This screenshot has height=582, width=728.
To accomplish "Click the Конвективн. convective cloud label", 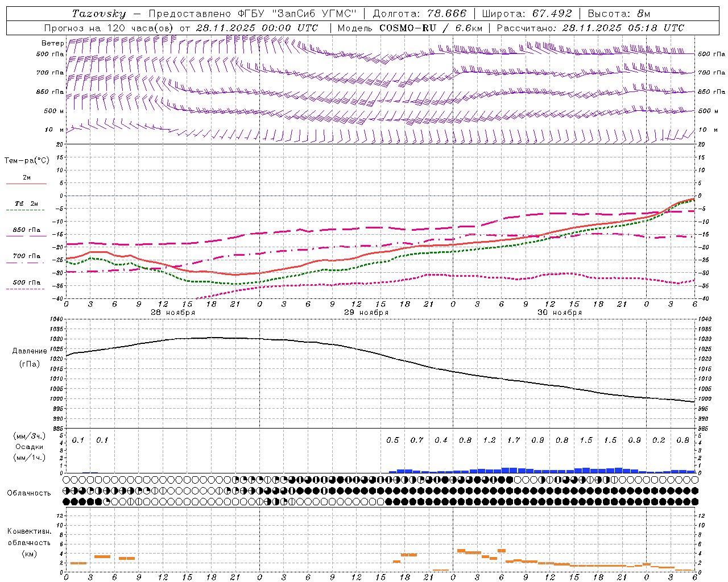I will pos(30,531).
